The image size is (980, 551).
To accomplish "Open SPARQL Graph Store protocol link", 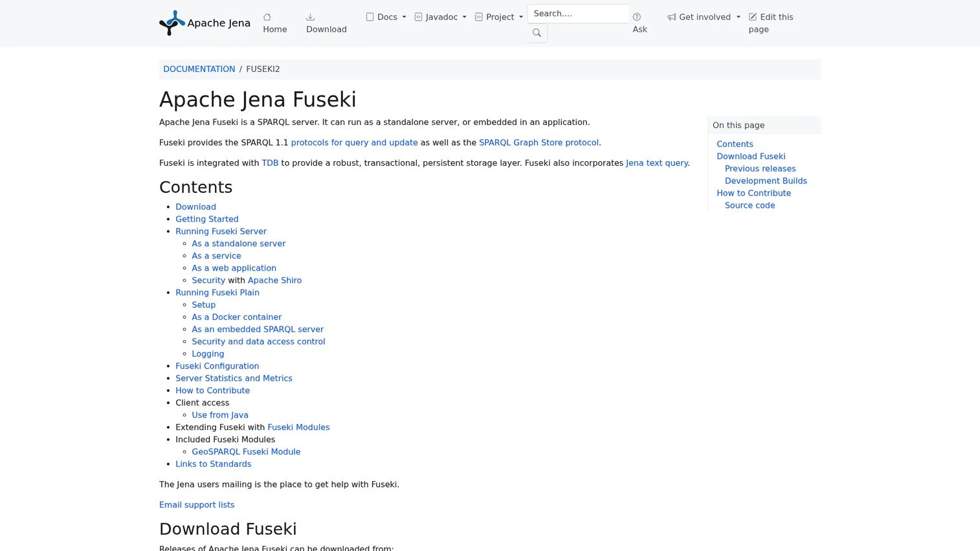I will point(539,142).
